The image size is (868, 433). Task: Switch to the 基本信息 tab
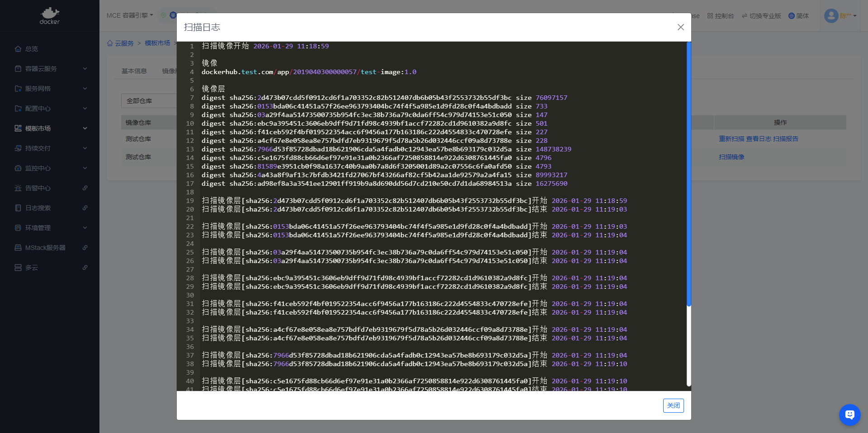click(x=134, y=71)
